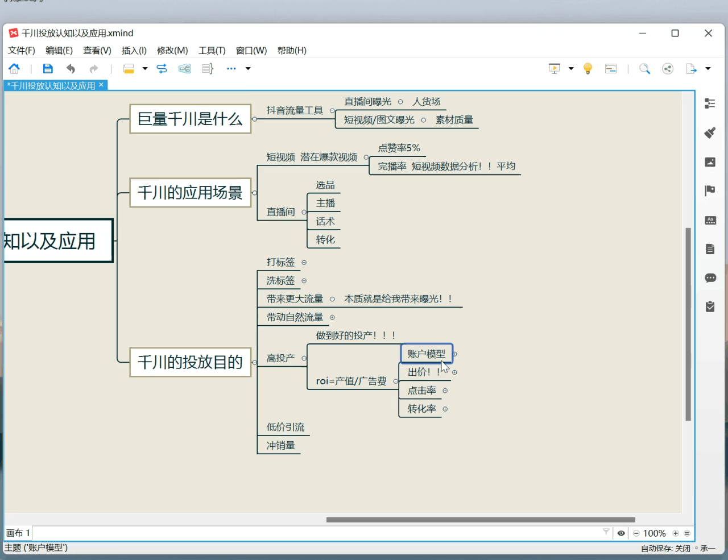Collapse the 高投产 branch

(x=304, y=358)
